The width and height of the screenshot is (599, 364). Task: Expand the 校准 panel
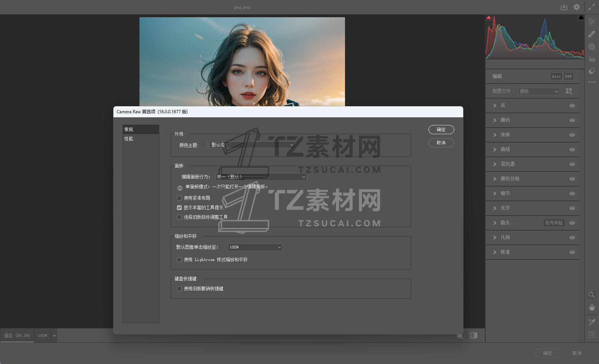[x=495, y=252]
